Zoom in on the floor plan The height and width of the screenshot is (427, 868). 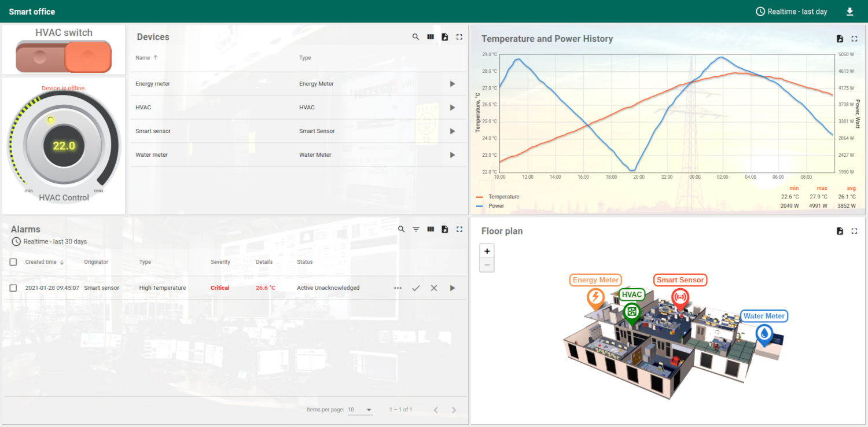point(487,251)
